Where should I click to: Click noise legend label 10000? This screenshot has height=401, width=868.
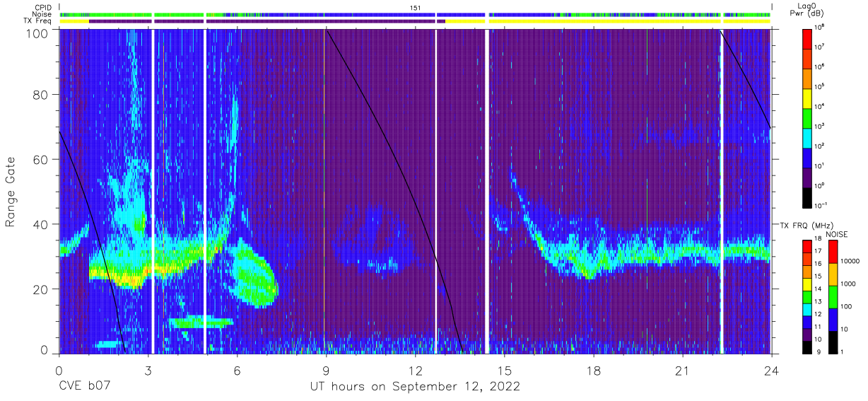click(851, 261)
